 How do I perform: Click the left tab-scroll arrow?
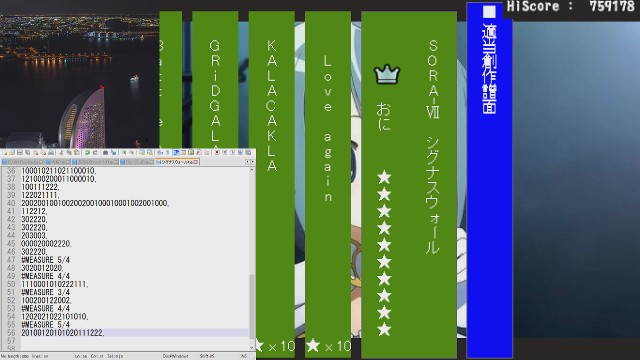[x=247, y=162]
